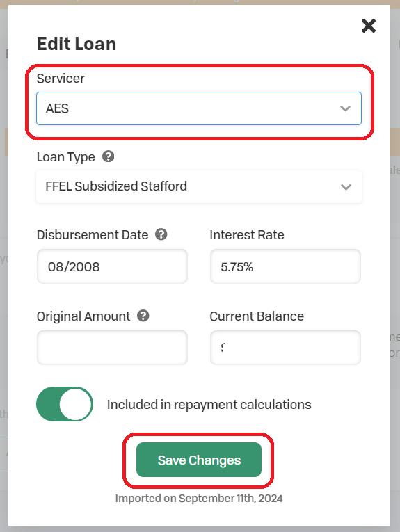Click help icon beside Disbursement Date
This screenshot has width=400, height=532.
(x=161, y=234)
